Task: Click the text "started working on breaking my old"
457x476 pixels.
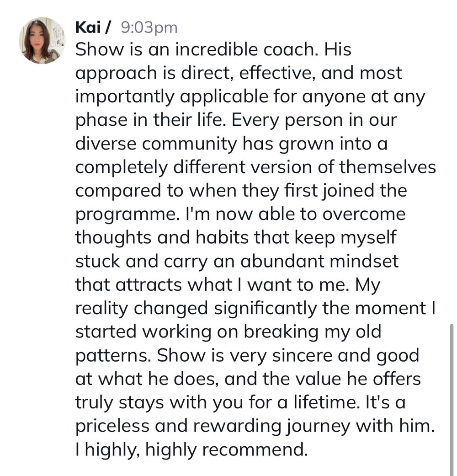Action: [228, 332]
